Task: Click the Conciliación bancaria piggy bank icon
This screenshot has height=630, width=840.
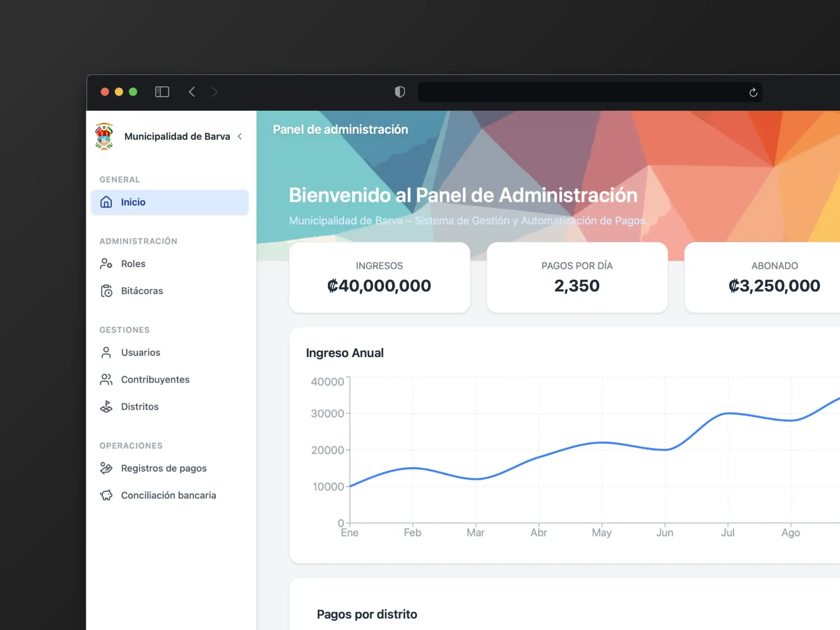Action: coord(106,495)
